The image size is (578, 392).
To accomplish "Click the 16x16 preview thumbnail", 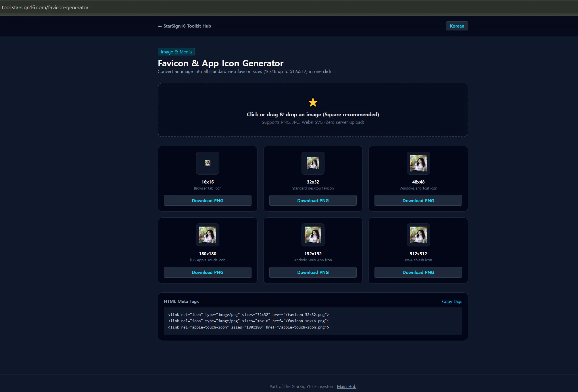I will (208, 163).
